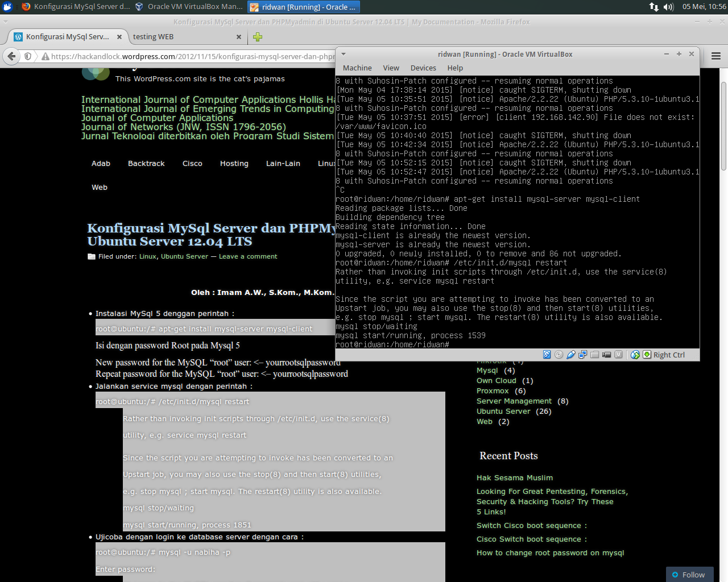Click the network connection tray icon
Viewport: 728px width, 582px height.
point(654,7)
